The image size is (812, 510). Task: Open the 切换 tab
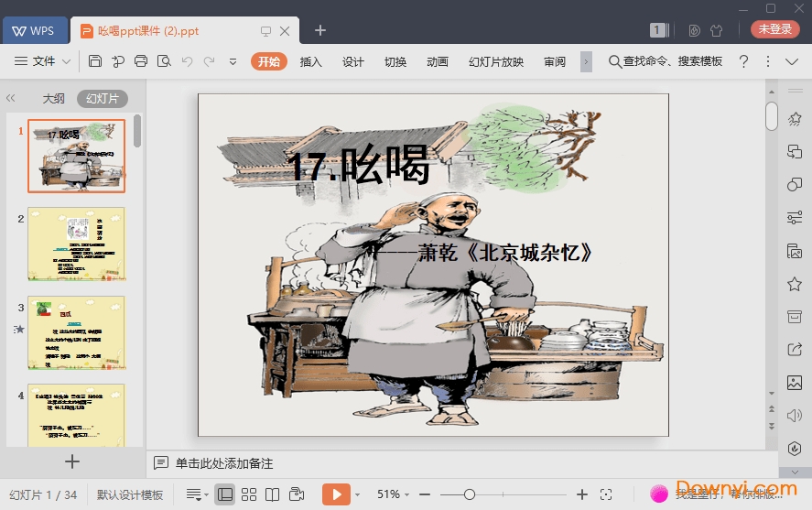[x=395, y=61]
